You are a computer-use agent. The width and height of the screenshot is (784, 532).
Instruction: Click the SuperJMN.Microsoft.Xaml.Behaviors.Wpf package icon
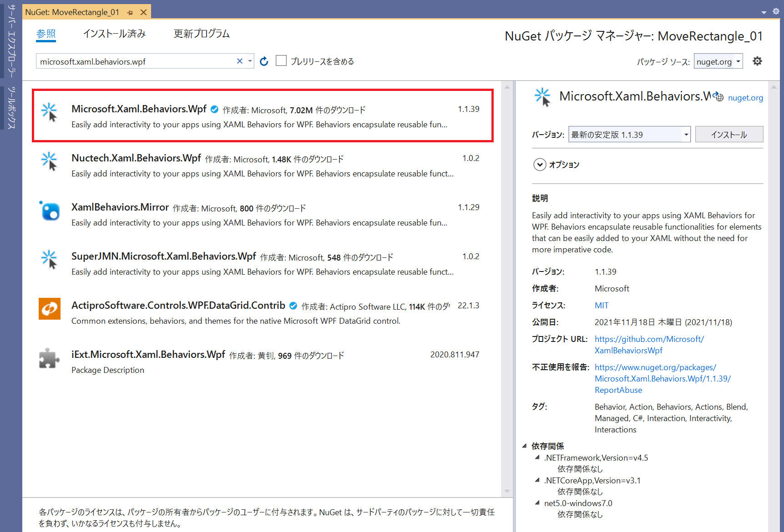[x=49, y=260]
